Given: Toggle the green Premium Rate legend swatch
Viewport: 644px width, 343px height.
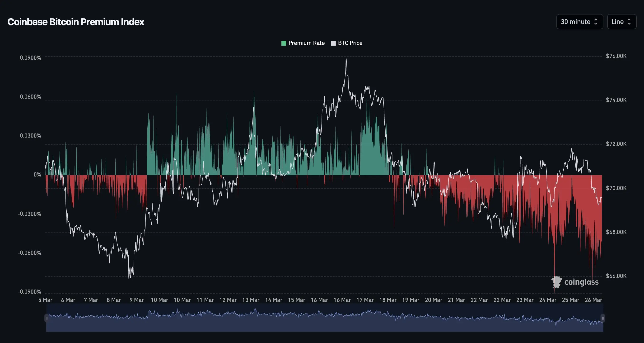Looking at the screenshot, I should coord(284,43).
